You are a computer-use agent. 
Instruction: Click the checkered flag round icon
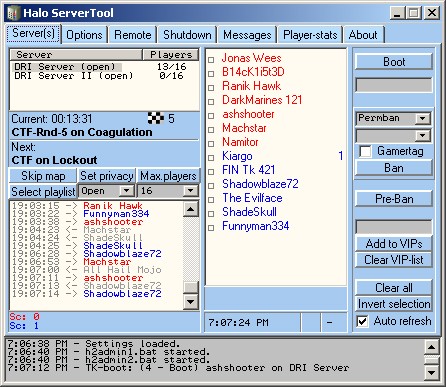coord(156,118)
